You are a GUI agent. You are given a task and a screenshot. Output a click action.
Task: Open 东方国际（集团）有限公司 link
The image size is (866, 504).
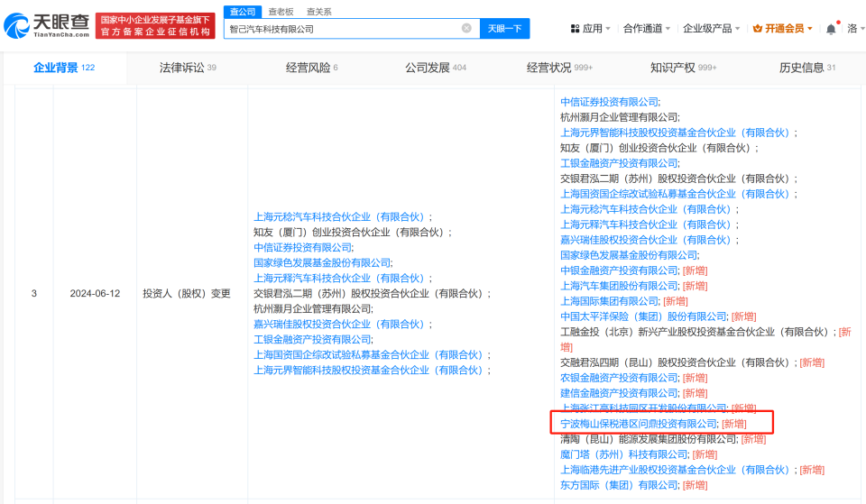pos(619,485)
